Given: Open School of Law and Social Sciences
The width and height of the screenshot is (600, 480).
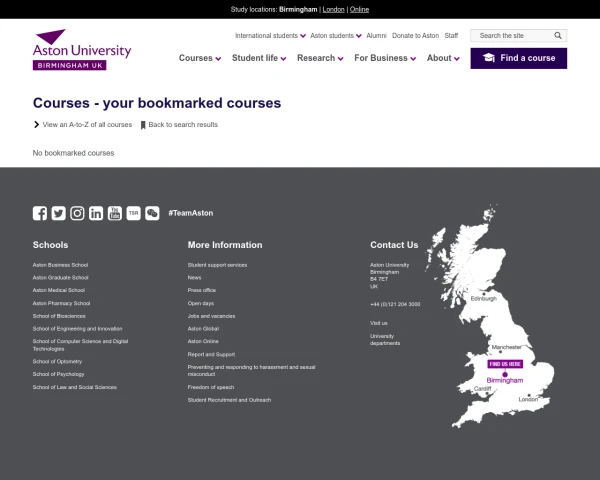Looking at the screenshot, I should 75,387.
